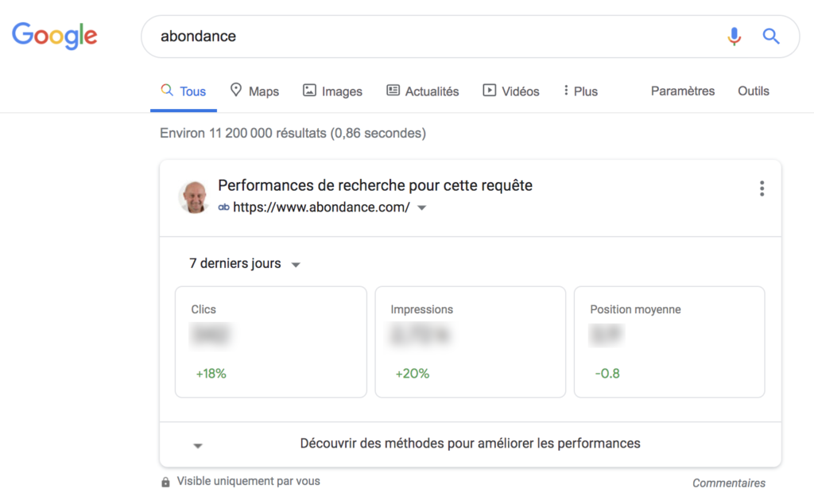Open the Maps tab

coord(255,91)
